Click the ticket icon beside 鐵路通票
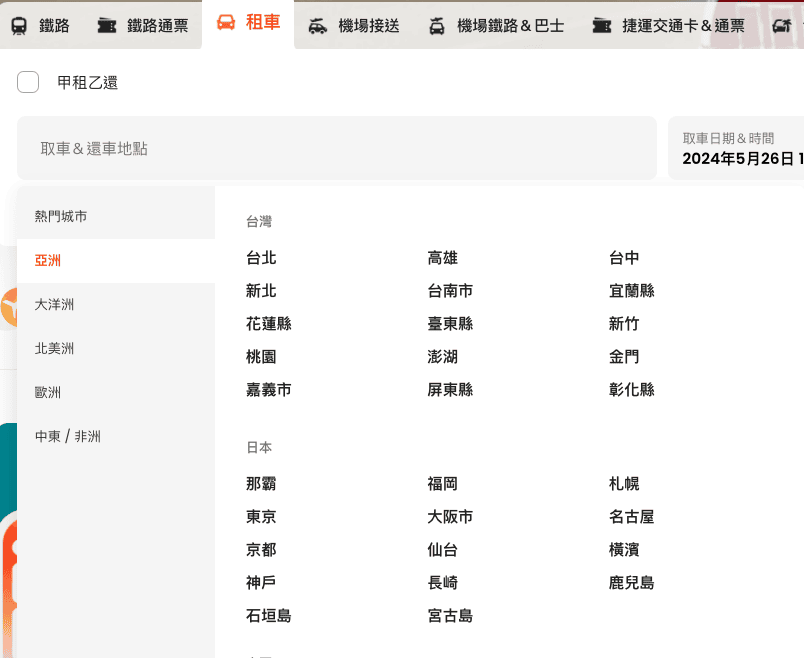This screenshot has width=804, height=658. point(107,26)
